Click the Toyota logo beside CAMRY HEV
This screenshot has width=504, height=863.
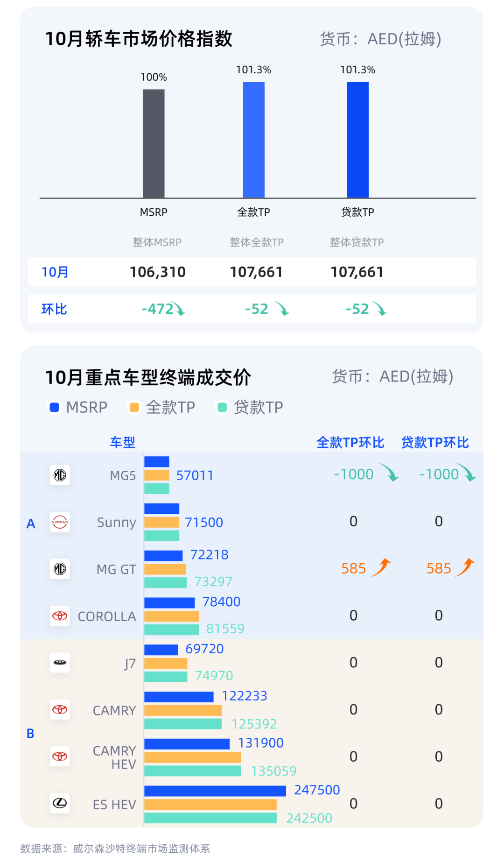(x=60, y=757)
